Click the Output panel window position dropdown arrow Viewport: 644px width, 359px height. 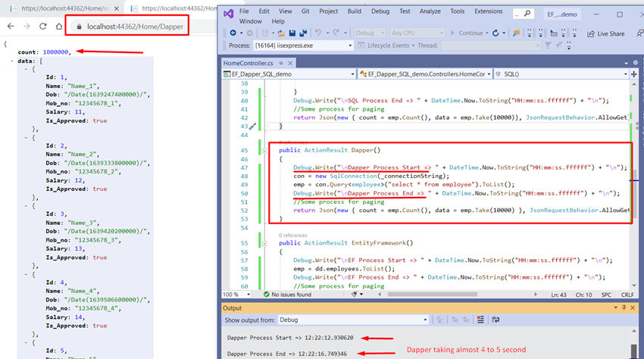click(616, 307)
